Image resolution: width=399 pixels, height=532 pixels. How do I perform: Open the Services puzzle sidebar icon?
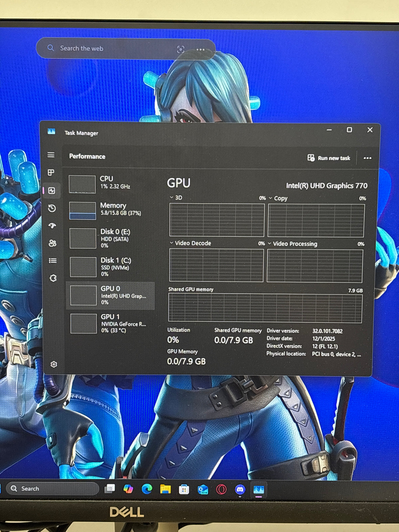[53, 278]
